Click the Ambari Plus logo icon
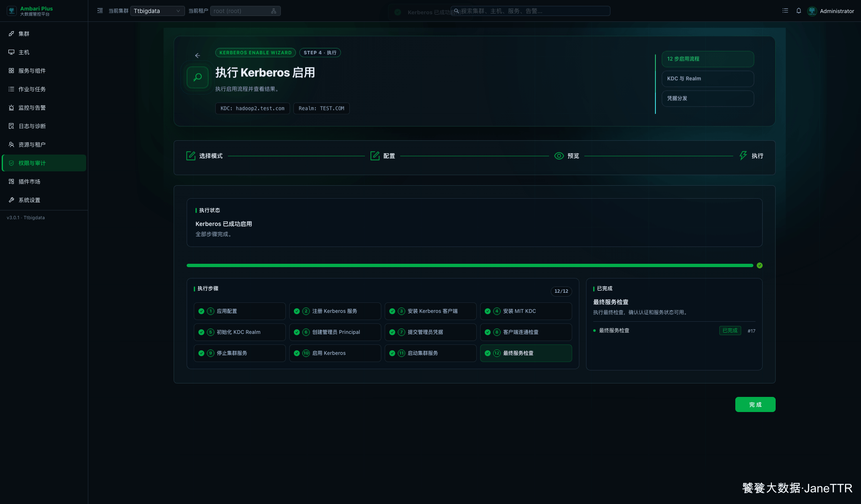The height and width of the screenshot is (504, 861). pos(12,11)
